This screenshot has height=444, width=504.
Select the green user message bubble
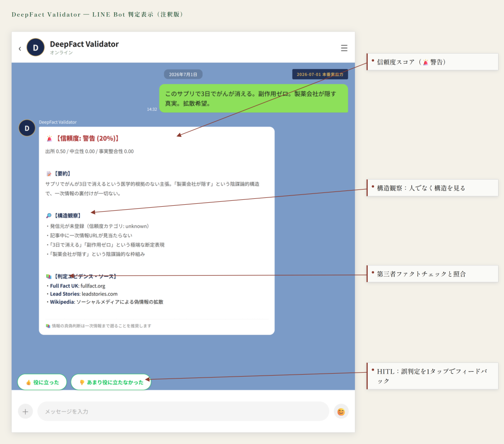(x=253, y=98)
